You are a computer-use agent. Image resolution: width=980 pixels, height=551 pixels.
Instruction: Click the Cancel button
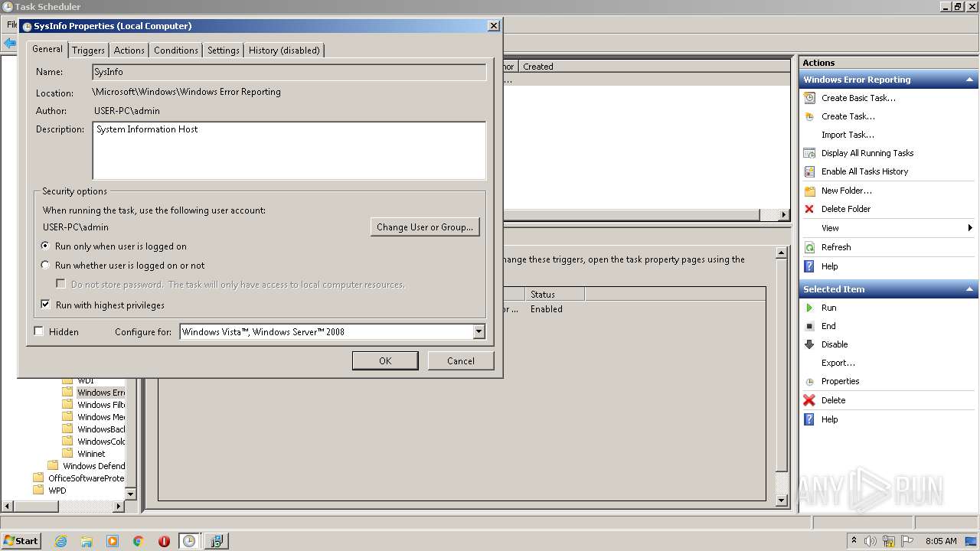coord(460,360)
